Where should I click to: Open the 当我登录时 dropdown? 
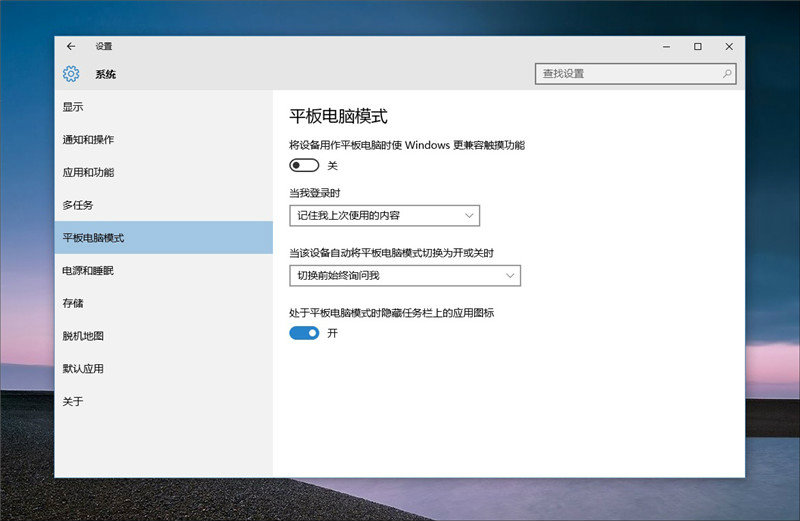(384, 215)
